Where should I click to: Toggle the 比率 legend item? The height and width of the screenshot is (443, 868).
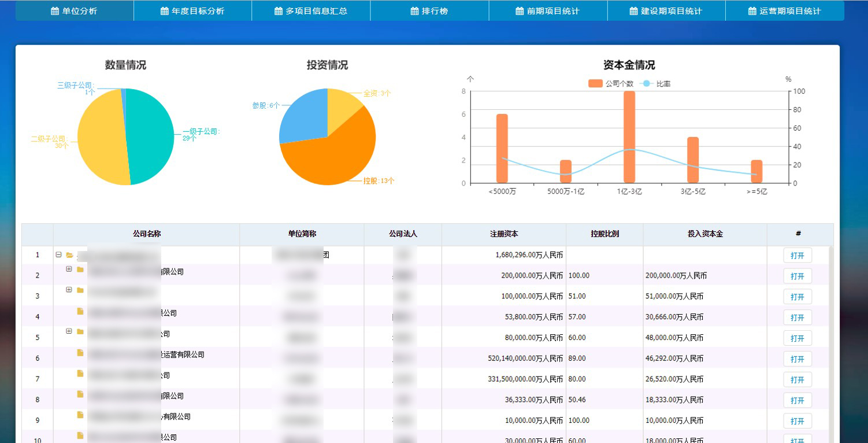655,84
